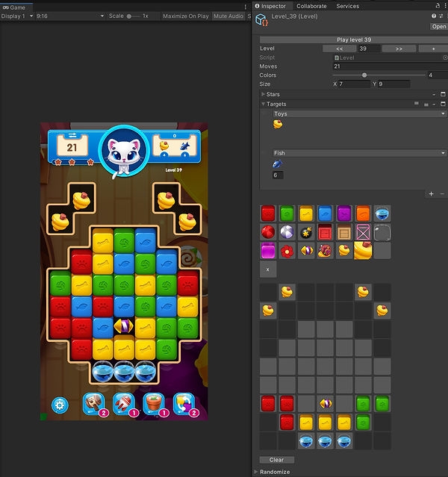Click the settings gear in the game view
Viewport: 448px width, 477px height.
tap(60, 405)
